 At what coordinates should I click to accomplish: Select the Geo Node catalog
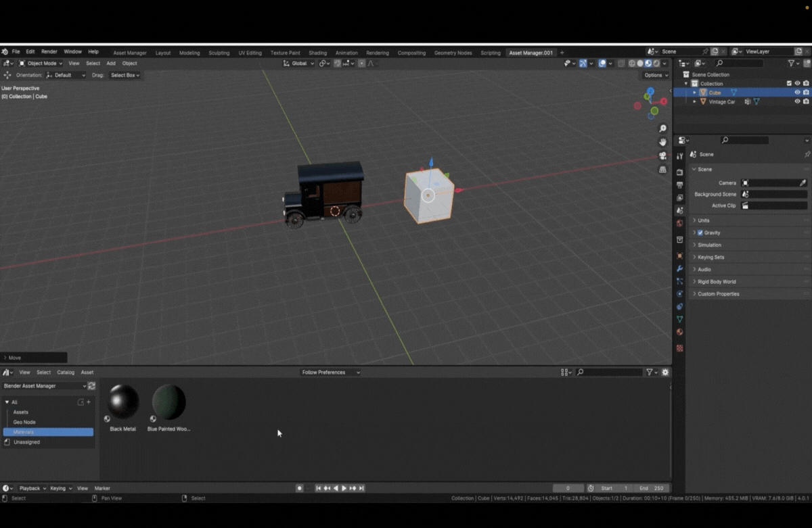(24, 422)
